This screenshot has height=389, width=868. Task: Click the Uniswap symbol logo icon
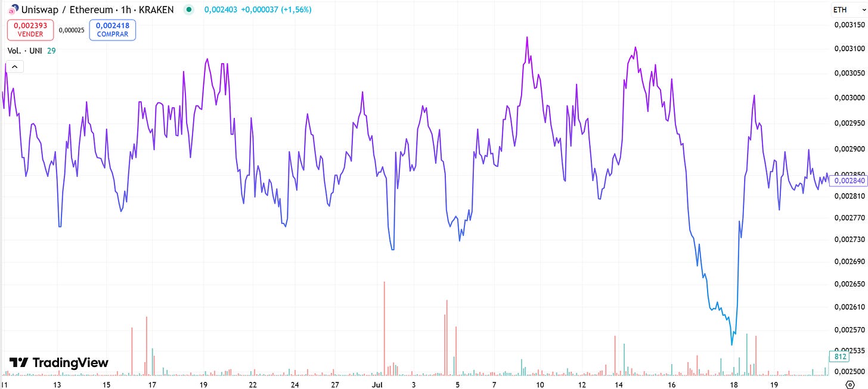(x=13, y=10)
